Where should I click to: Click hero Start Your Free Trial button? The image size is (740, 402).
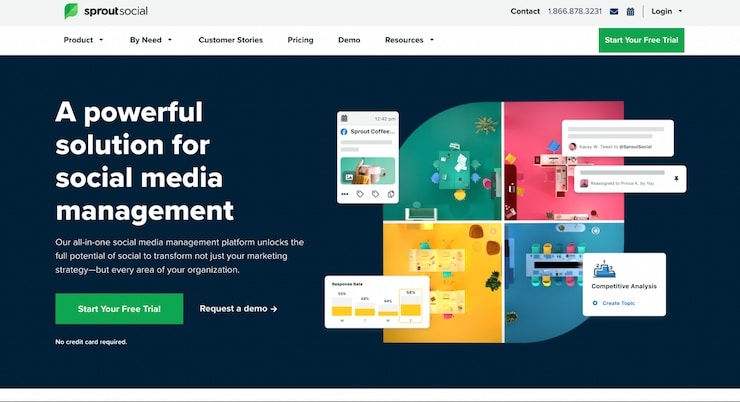119,309
